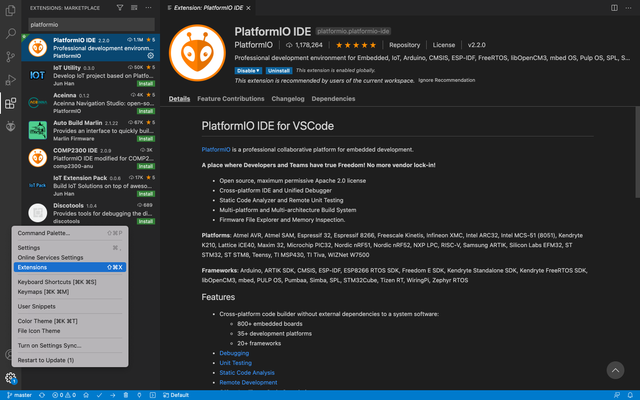This screenshot has height=400, width=640.
Task: Install IoT Extension Pack
Action: (x=146, y=194)
